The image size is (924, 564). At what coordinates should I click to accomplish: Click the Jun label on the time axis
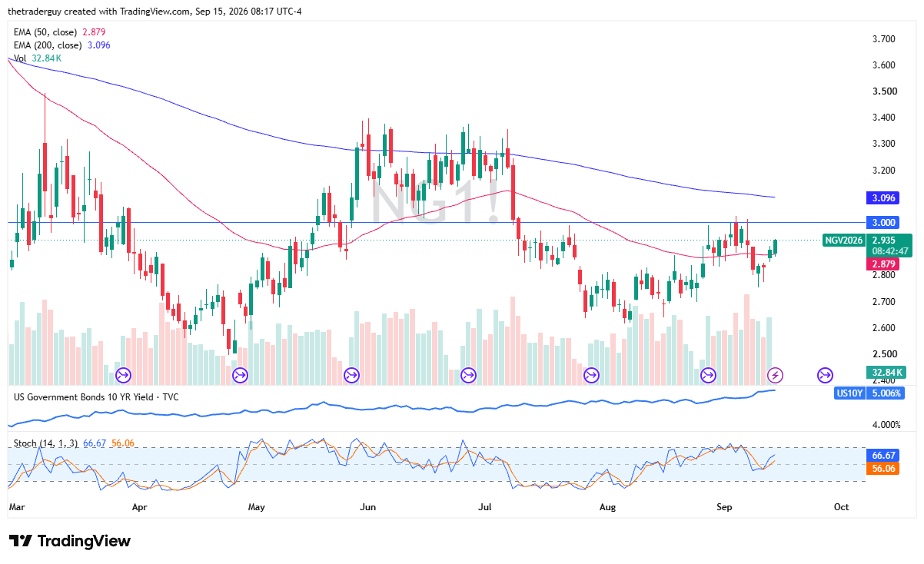[x=368, y=507]
